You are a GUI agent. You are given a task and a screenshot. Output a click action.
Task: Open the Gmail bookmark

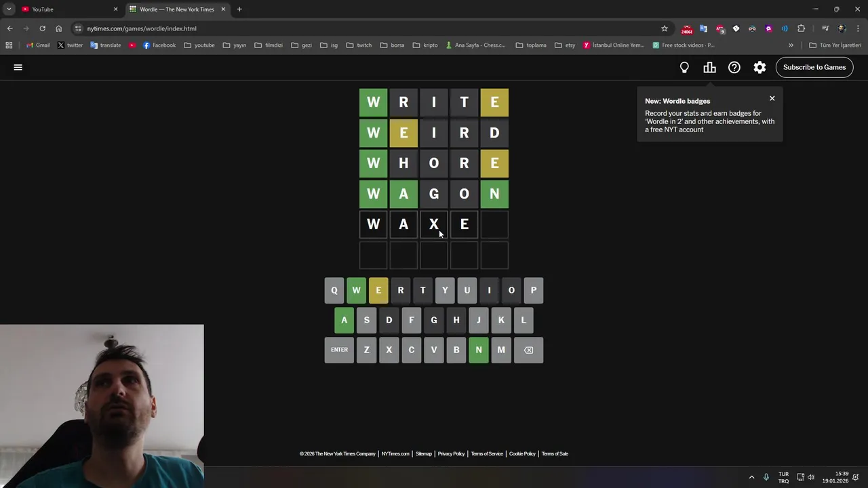[x=38, y=45]
